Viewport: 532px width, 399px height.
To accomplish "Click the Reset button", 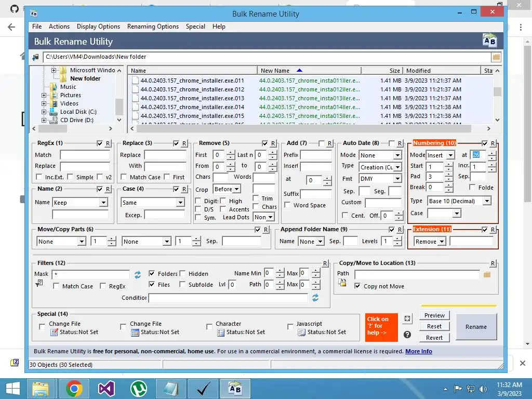I will pyautogui.click(x=434, y=326).
